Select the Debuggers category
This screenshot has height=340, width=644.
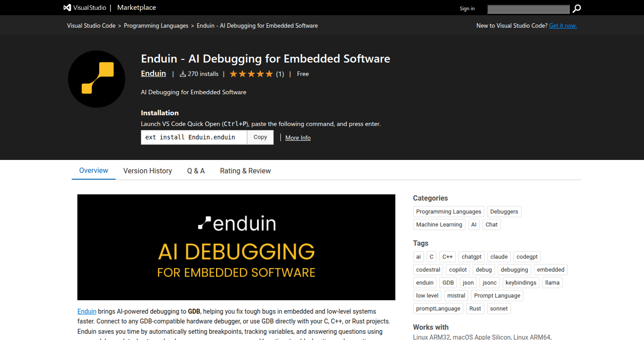pos(504,212)
